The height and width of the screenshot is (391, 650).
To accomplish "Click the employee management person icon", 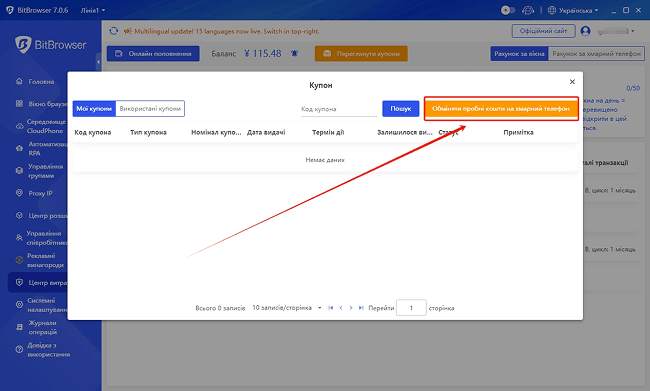I will pos(19,238).
